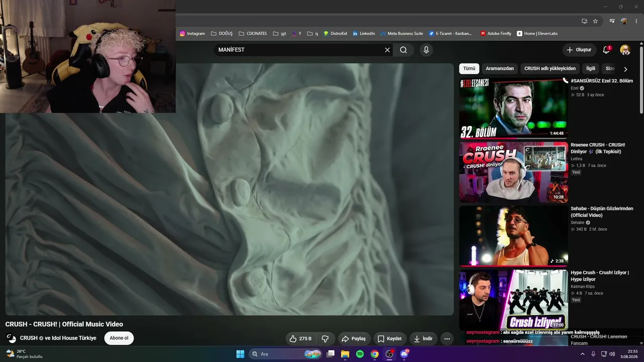
Task: Bookmark this page with the star icon
Action: point(595,21)
